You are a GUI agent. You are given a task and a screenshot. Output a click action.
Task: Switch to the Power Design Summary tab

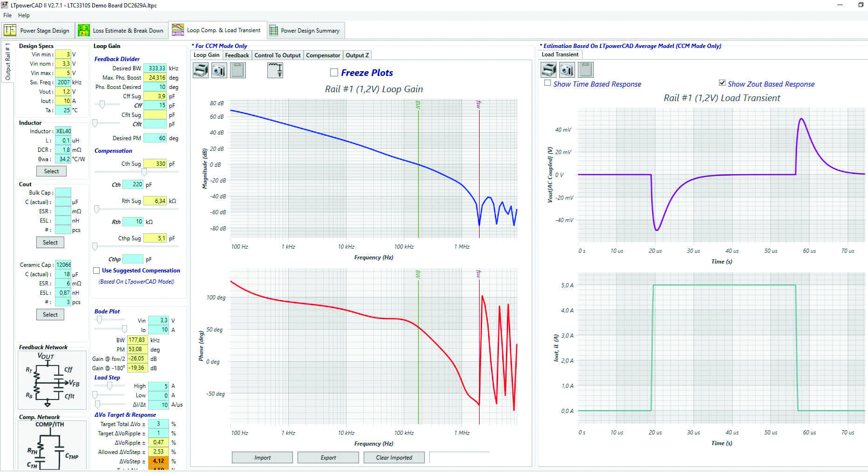tap(305, 31)
